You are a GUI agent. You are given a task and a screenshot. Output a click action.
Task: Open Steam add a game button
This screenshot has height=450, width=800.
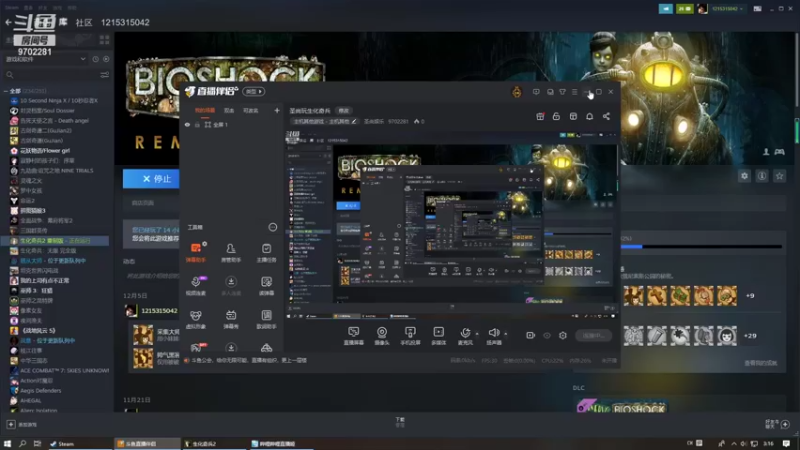pos(22,424)
